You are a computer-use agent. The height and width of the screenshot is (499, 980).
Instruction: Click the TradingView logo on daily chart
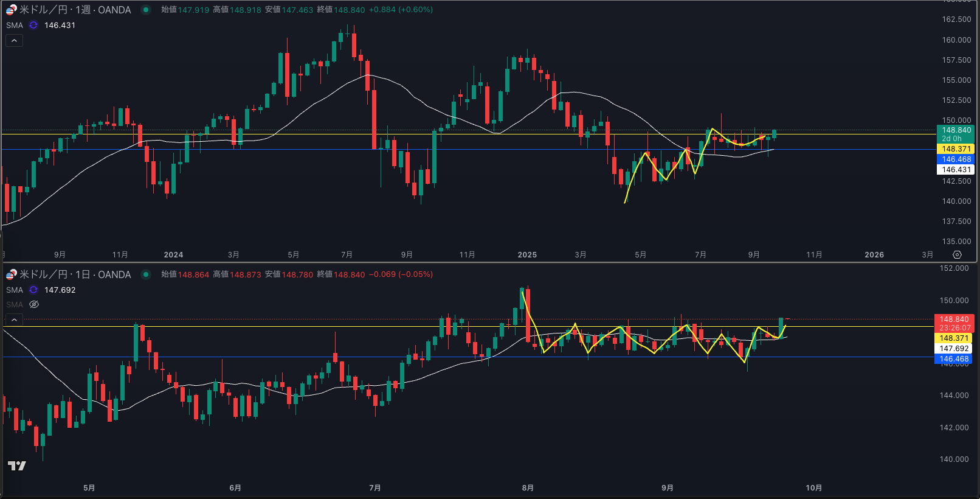click(x=16, y=466)
